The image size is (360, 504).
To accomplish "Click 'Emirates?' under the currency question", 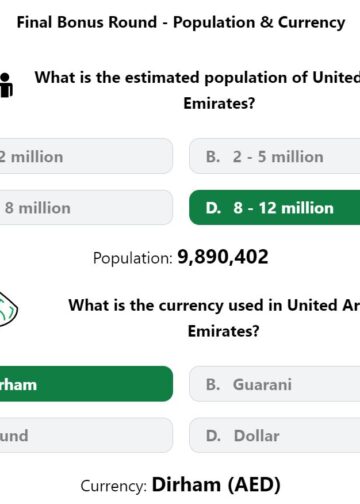I will point(224,331).
